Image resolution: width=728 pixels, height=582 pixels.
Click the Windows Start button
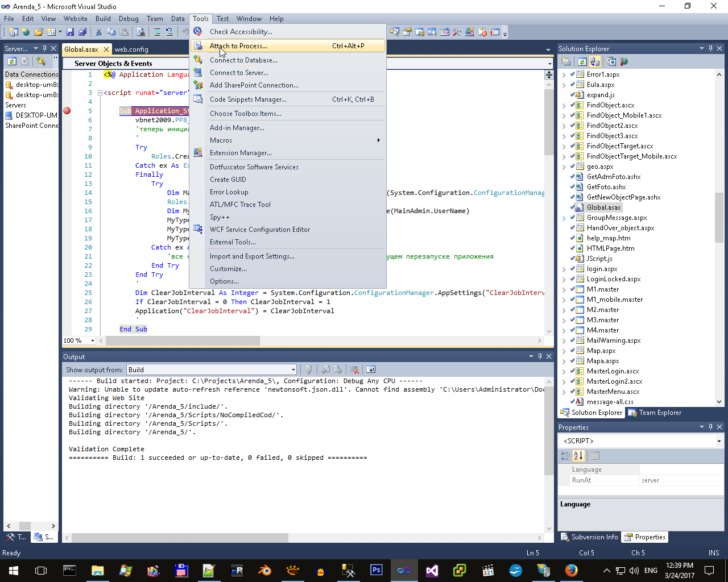coord(14,571)
